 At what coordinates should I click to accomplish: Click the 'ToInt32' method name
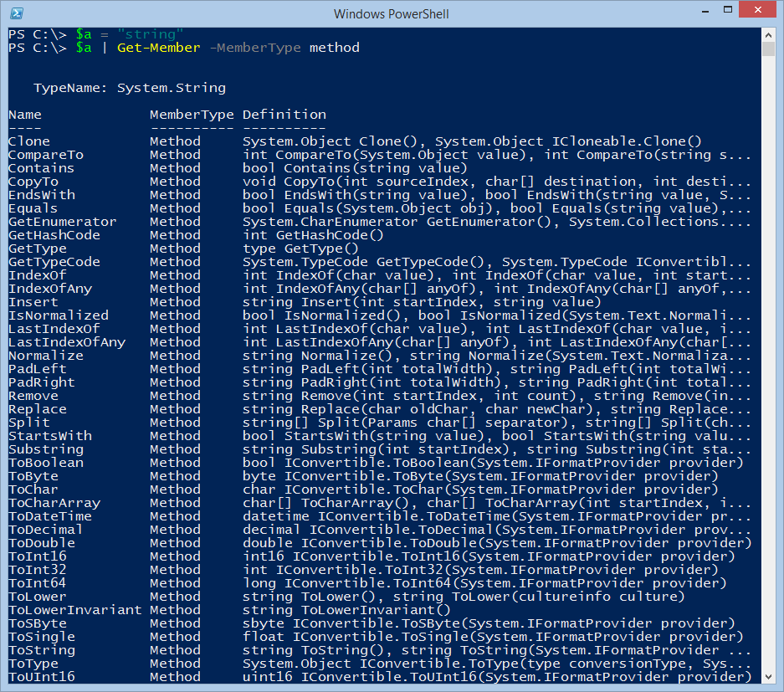pos(38,570)
